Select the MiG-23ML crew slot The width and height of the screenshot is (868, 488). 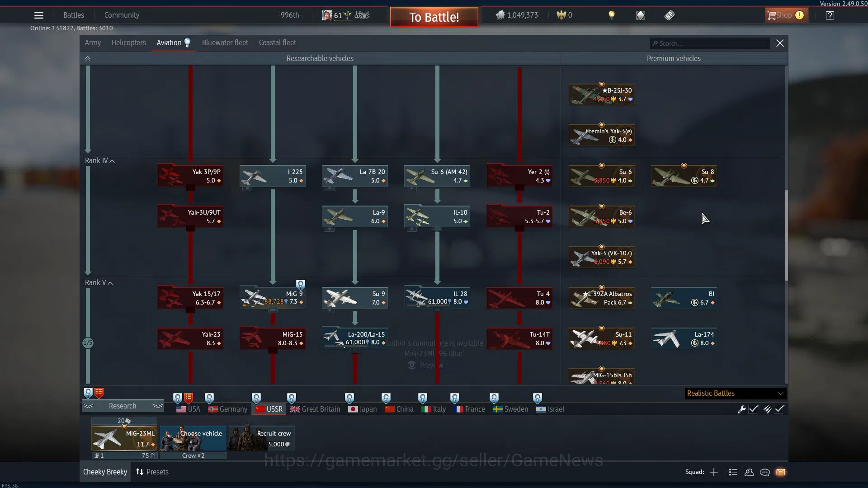124,438
